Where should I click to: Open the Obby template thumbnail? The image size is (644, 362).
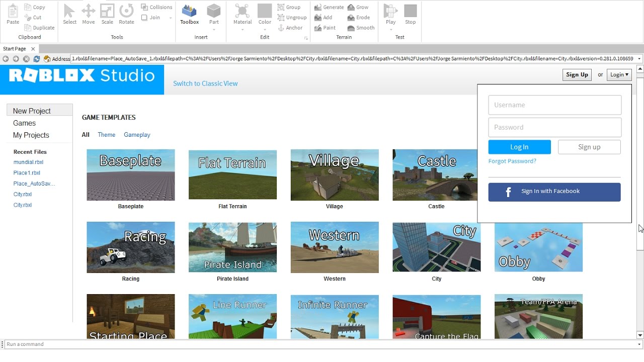[x=538, y=247]
